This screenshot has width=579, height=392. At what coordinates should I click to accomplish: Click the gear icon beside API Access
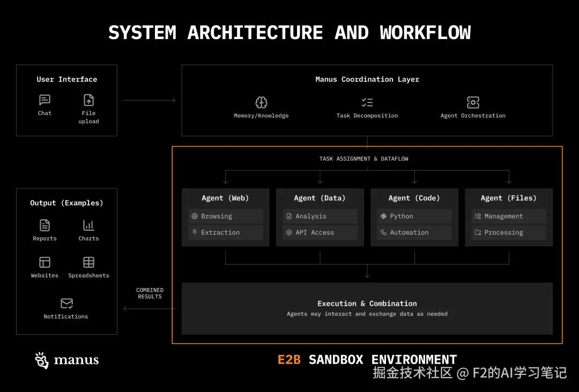(x=289, y=232)
